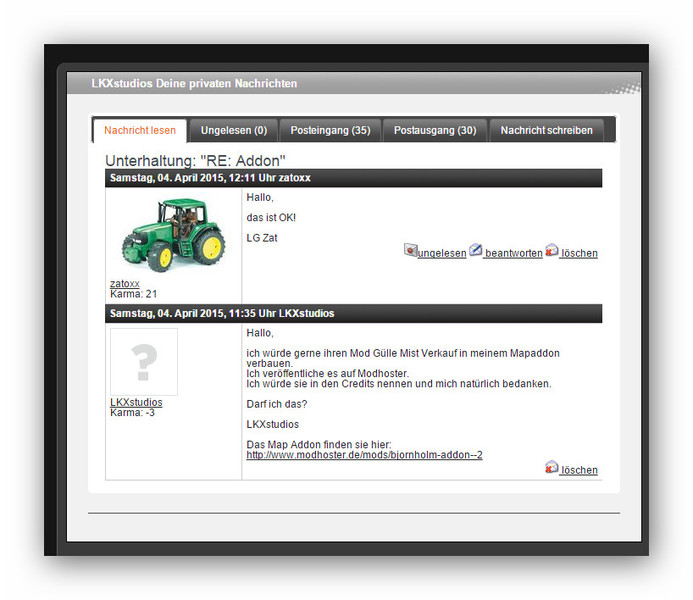Click "löschen" link on zatoxx's message
693x600 pixels.
[579, 254]
